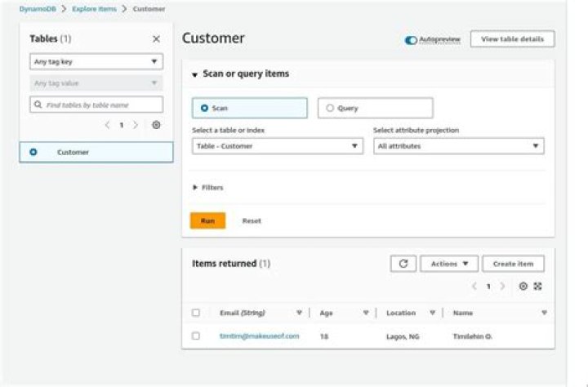
Task: Click the Customer table row in list
Action: [96, 152]
